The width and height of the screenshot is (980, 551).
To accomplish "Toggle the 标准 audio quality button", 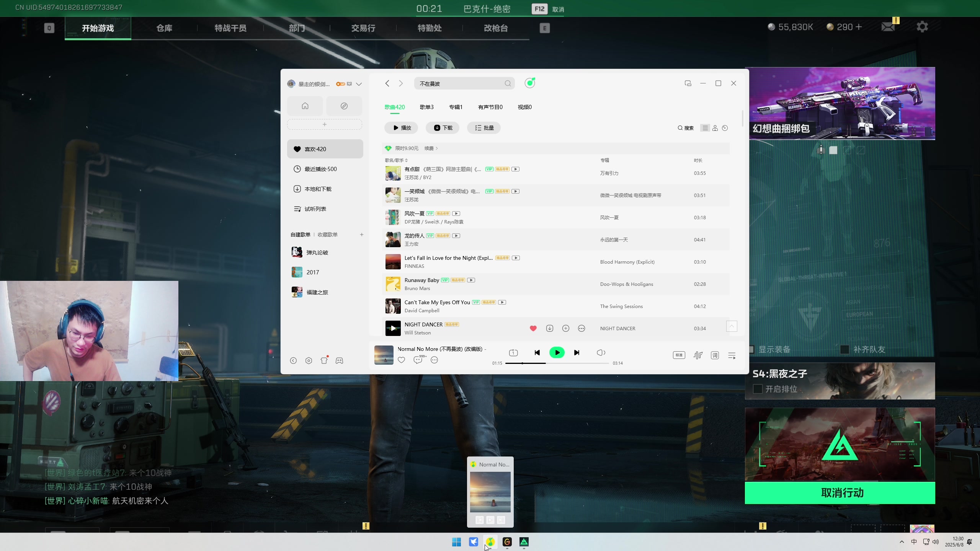I will [x=679, y=355].
